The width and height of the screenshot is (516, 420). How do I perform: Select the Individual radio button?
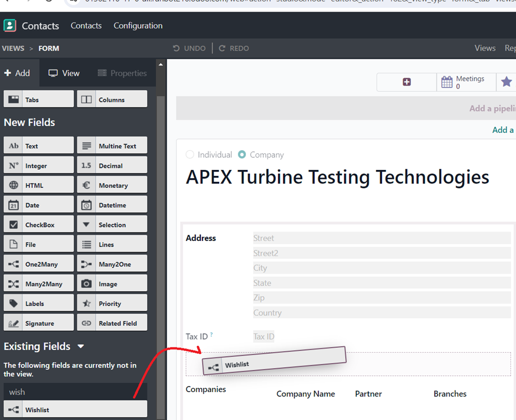(x=190, y=154)
